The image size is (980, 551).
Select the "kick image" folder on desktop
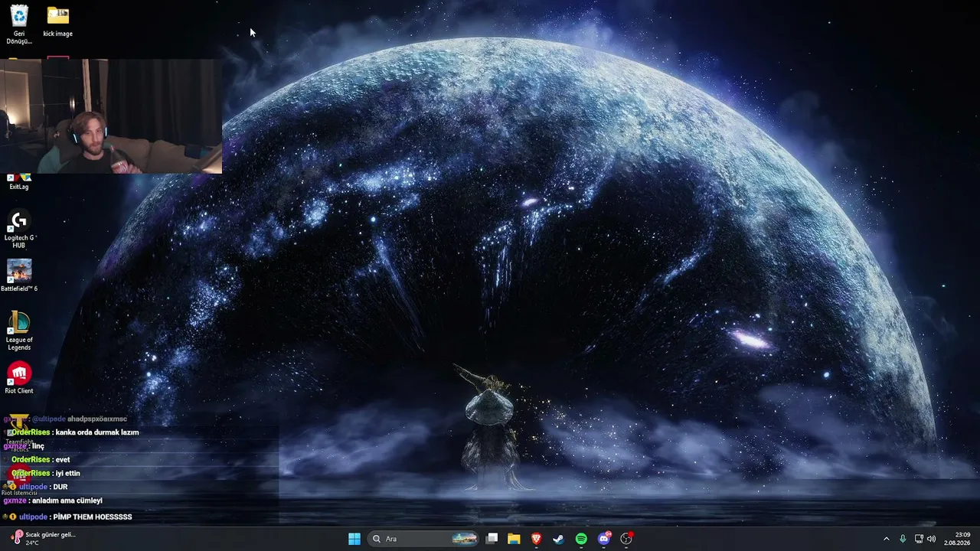point(58,21)
